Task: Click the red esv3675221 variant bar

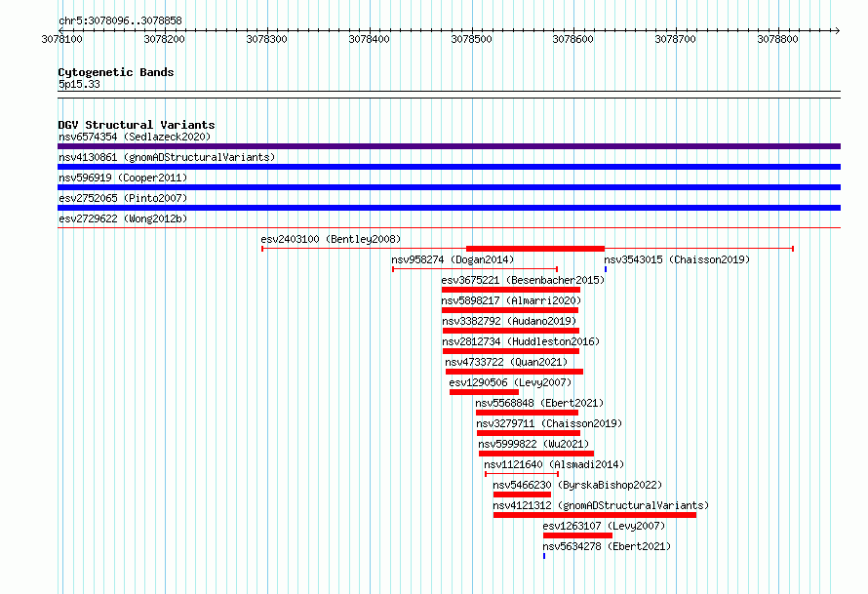Action: [511, 290]
